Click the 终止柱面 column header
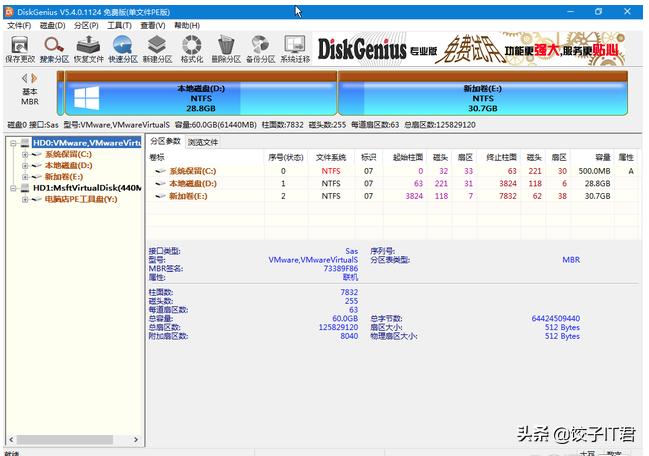The width and height of the screenshot is (649, 456). [x=501, y=157]
